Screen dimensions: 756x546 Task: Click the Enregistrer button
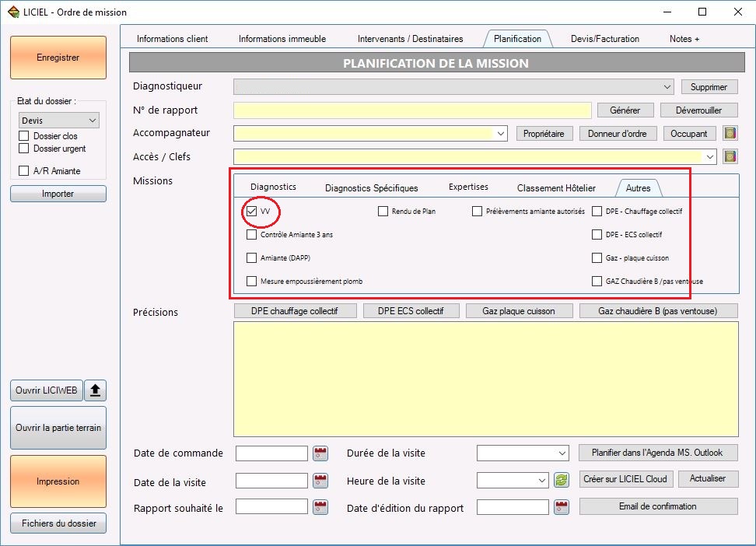pos(58,58)
